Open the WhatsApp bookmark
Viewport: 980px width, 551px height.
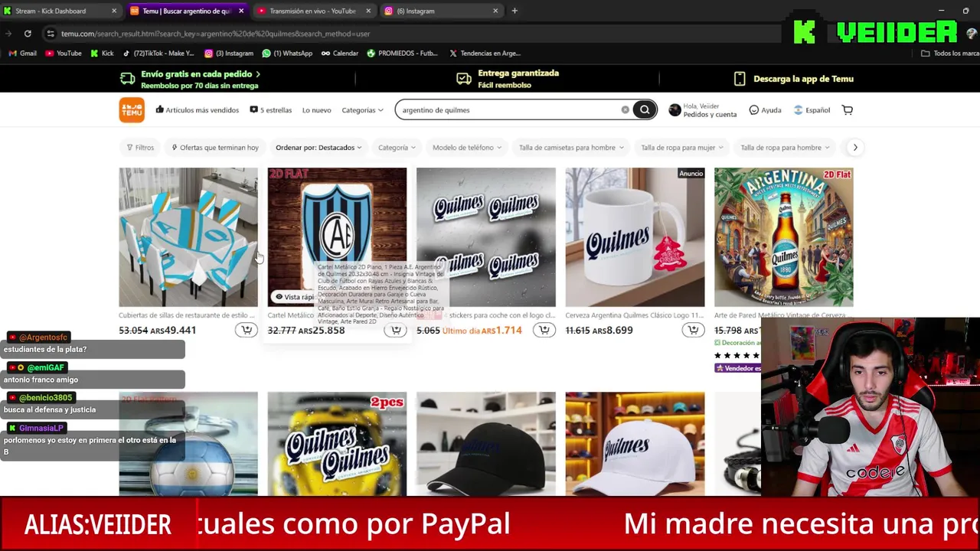(287, 54)
